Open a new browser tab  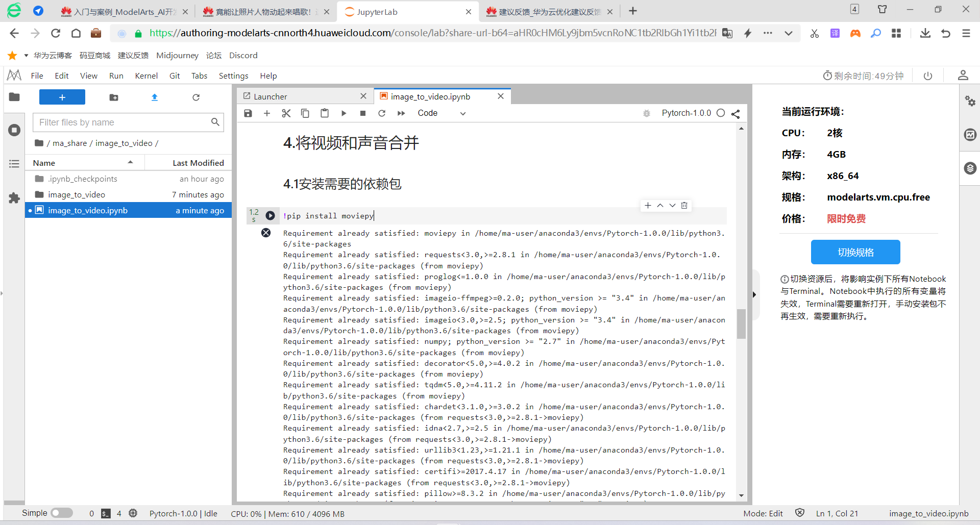tap(633, 11)
